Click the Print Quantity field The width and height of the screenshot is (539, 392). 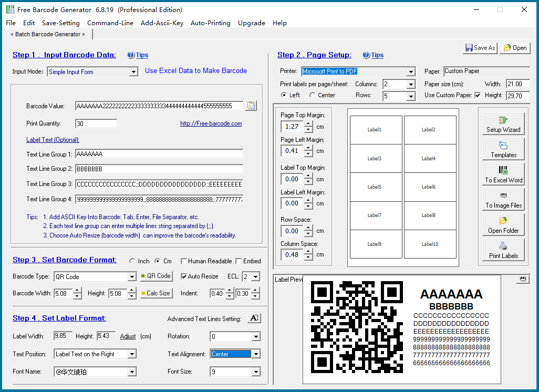[x=96, y=124]
